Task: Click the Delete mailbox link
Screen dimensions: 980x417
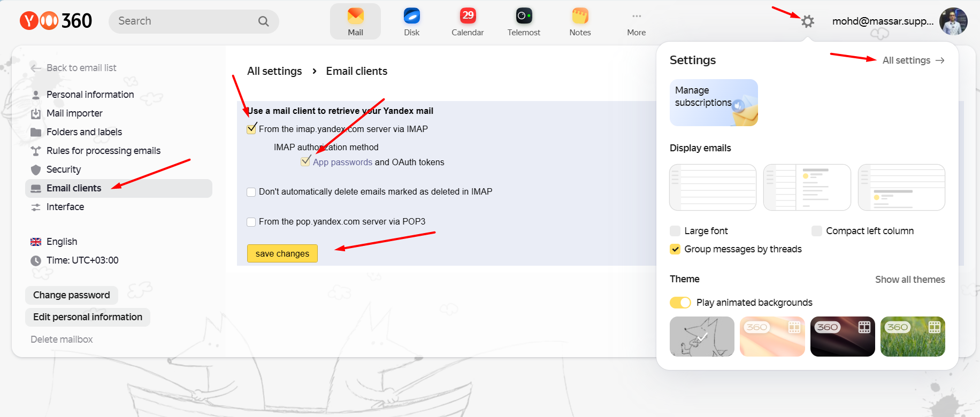Action: [62, 339]
